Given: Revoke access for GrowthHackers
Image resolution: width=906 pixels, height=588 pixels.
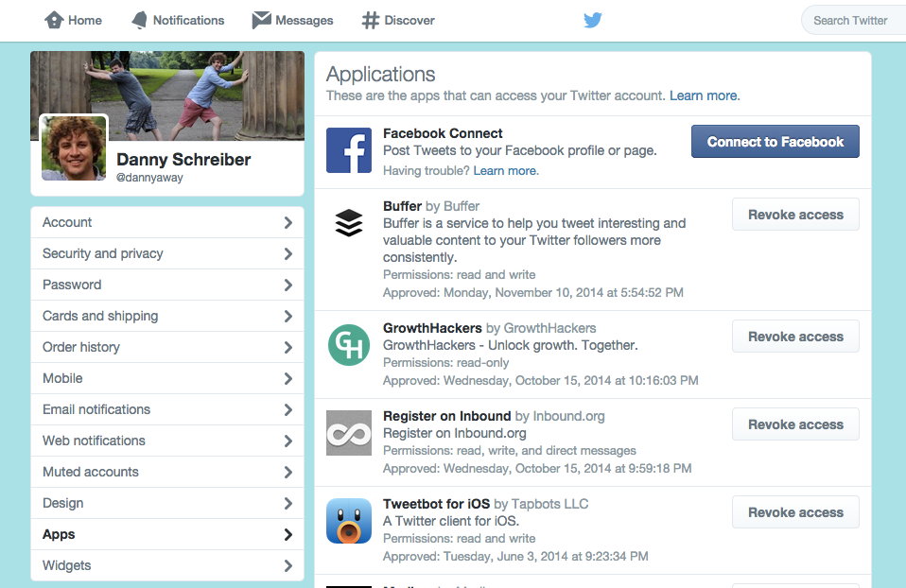Looking at the screenshot, I should click(x=795, y=337).
